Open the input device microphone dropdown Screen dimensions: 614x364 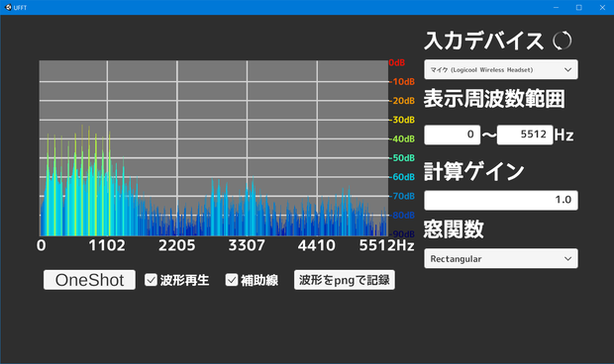click(x=501, y=69)
